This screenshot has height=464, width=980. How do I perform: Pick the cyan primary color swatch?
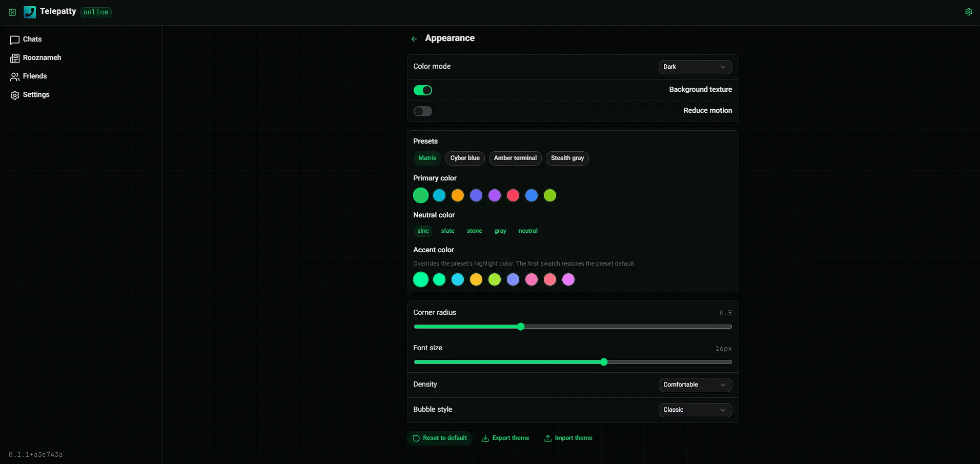(439, 195)
